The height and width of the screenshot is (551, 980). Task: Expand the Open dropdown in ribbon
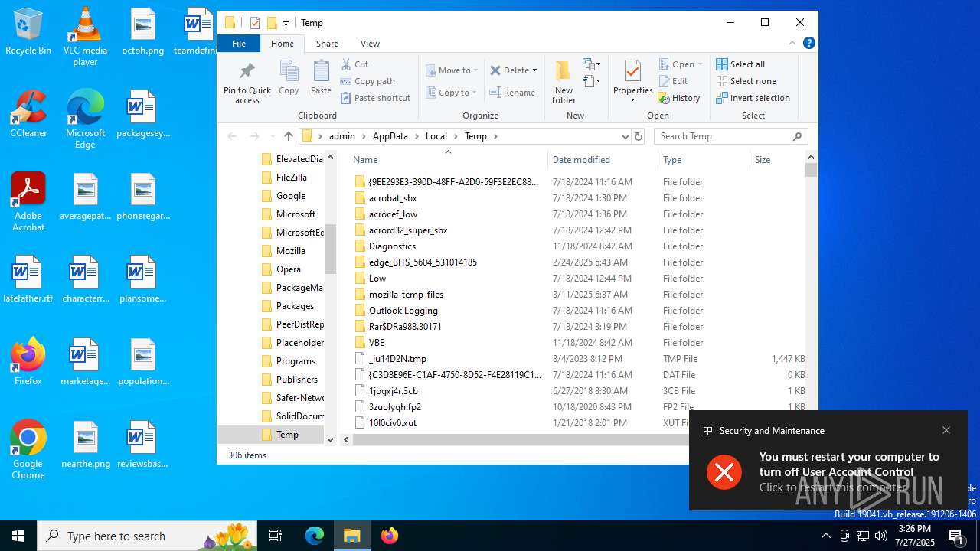coord(700,64)
